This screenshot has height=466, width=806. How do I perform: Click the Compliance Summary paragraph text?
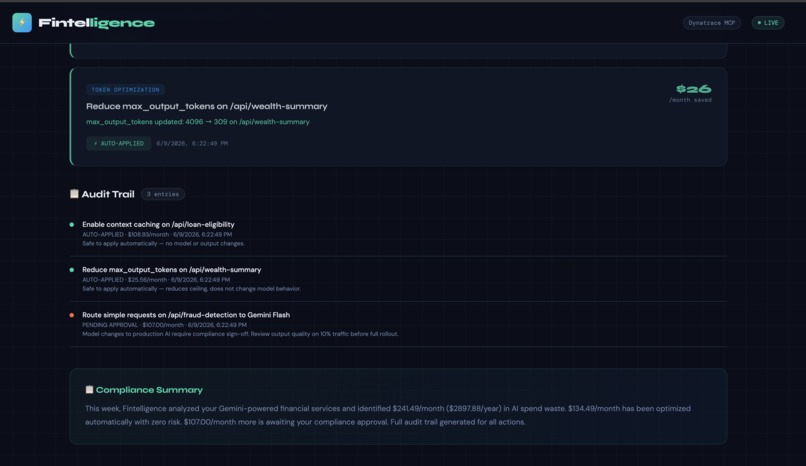[388, 415]
